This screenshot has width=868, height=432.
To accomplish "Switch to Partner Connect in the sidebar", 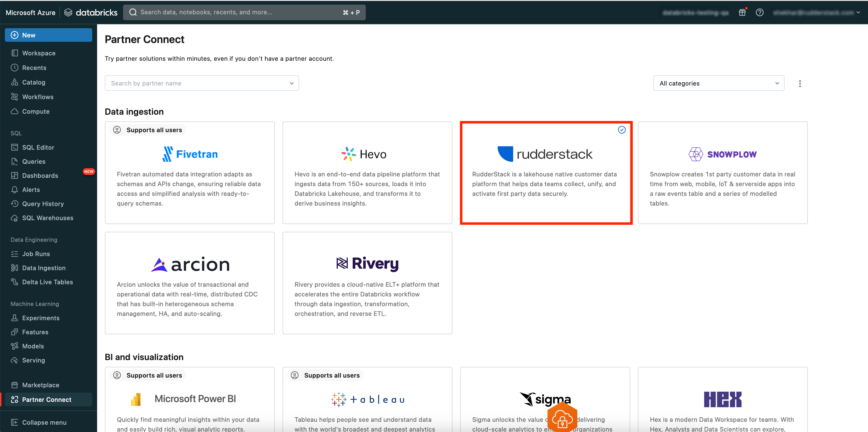I will [x=47, y=399].
